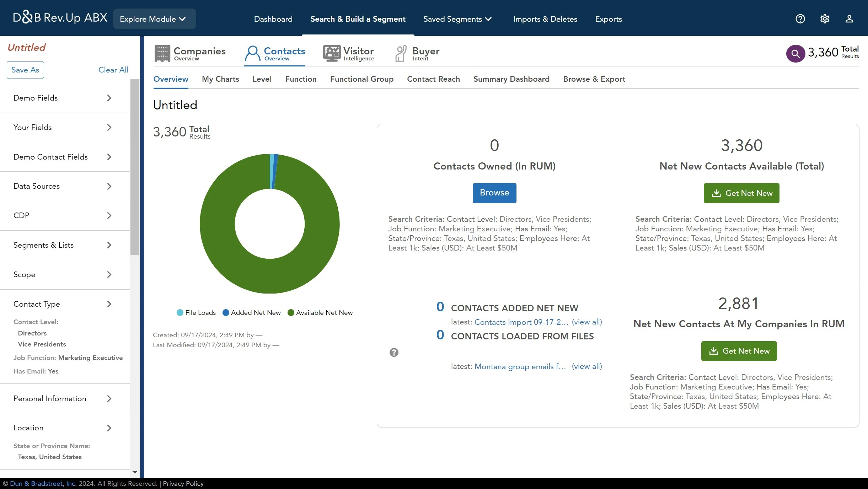868x489 pixels.
Task: Open the Contacts Import 09-17-2… link
Action: click(x=521, y=322)
